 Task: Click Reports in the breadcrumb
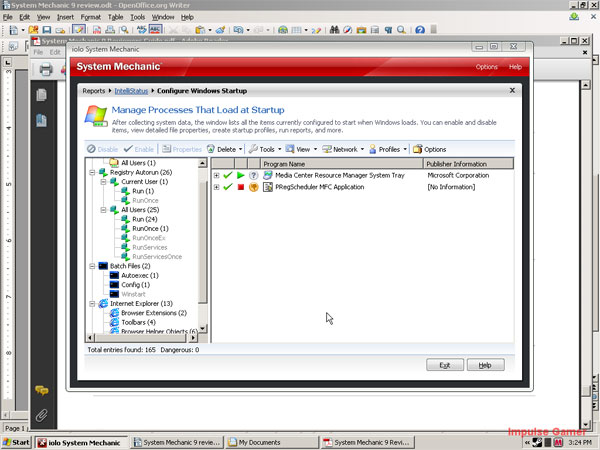(93, 91)
